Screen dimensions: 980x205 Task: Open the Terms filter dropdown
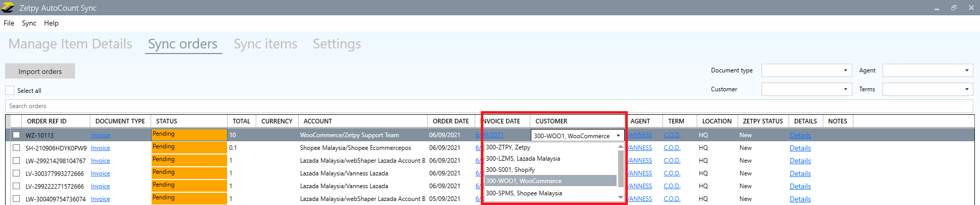coord(927,89)
